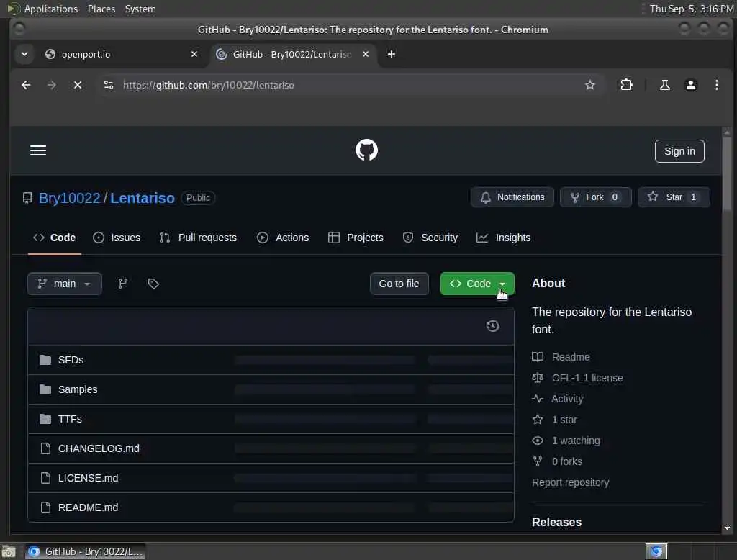Open the System menu in top panel
The image size is (737, 560).
pyautogui.click(x=140, y=9)
